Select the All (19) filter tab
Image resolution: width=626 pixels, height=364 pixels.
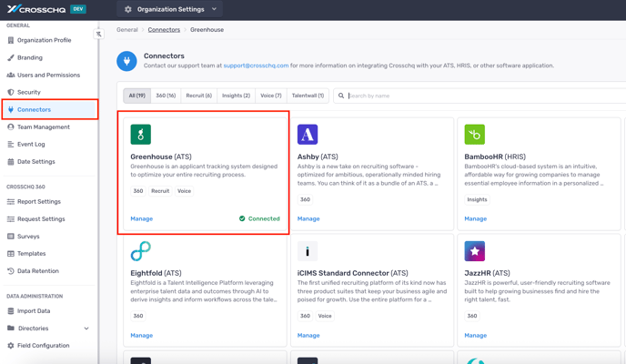[x=136, y=96]
